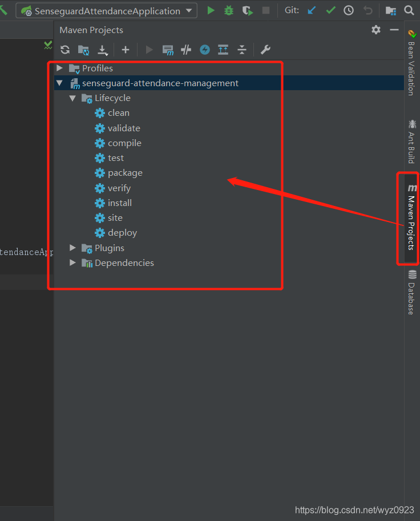Start debugging with the bug icon
The height and width of the screenshot is (521, 420).
coord(229,11)
